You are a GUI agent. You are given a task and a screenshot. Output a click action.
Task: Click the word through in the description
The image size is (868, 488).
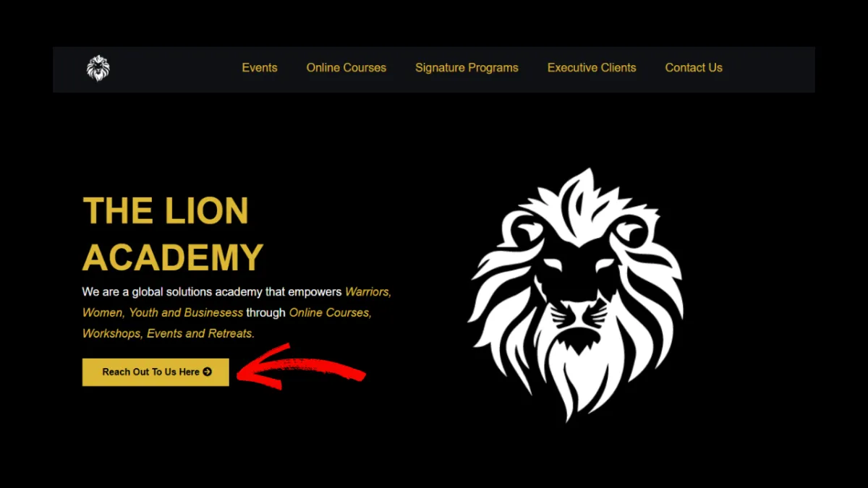click(x=266, y=313)
